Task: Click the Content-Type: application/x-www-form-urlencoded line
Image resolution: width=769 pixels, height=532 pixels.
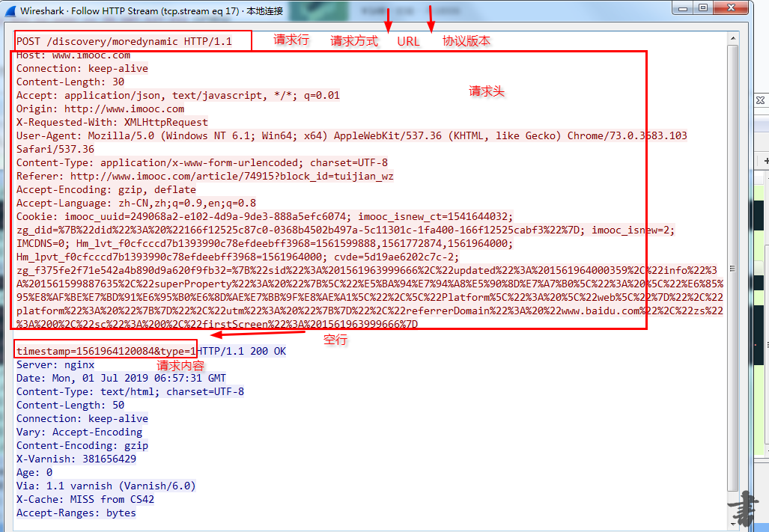Action: tap(202, 162)
